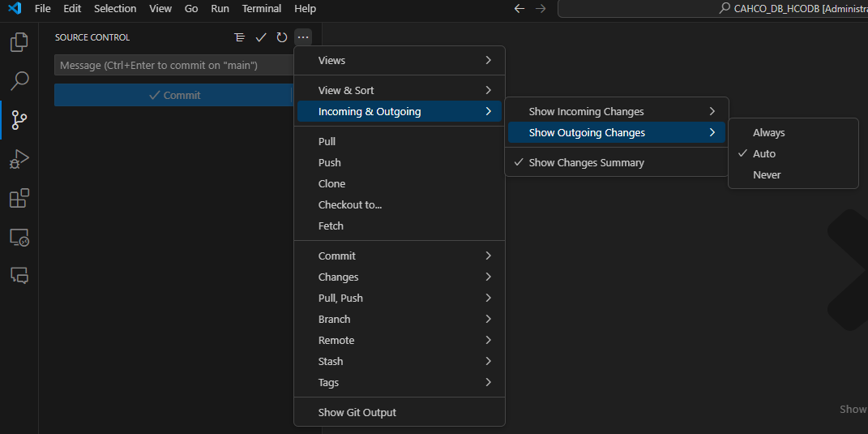Image resolution: width=868 pixels, height=434 pixels.
Task: Select the Always option for outgoing changes
Action: pos(768,132)
